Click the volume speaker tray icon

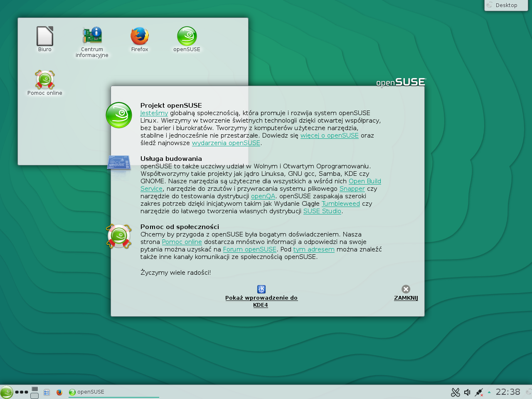pos(467,392)
